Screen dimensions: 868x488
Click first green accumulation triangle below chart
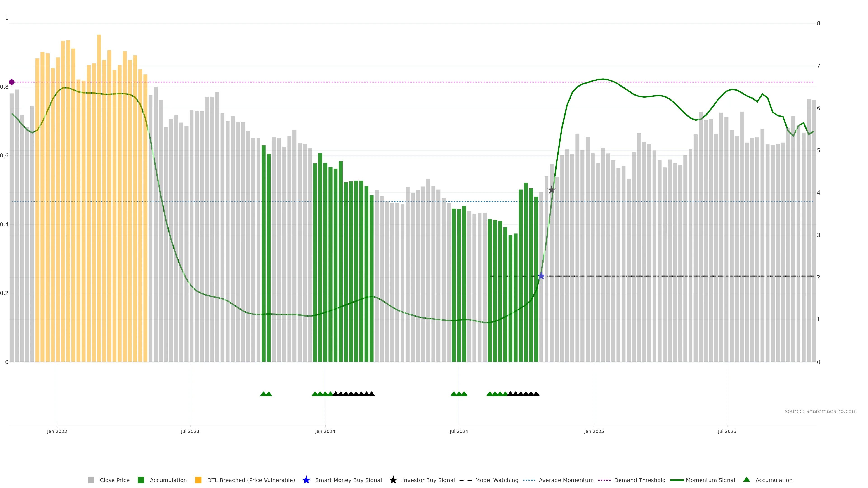[x=264, y=394]
